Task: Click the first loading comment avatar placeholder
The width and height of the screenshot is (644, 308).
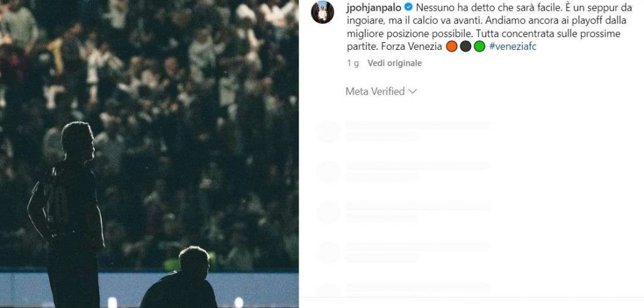Action: point(328,132)
